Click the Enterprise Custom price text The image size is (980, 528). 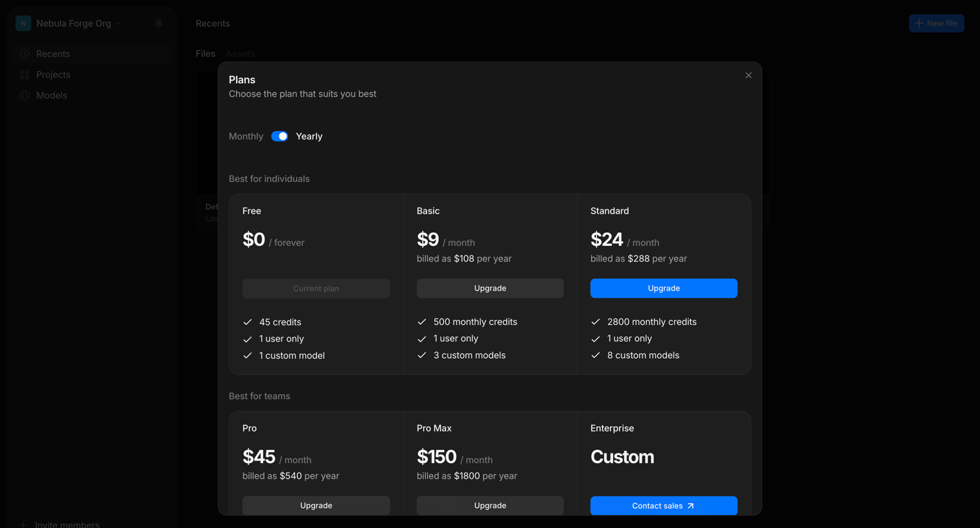tap(622, 457)
